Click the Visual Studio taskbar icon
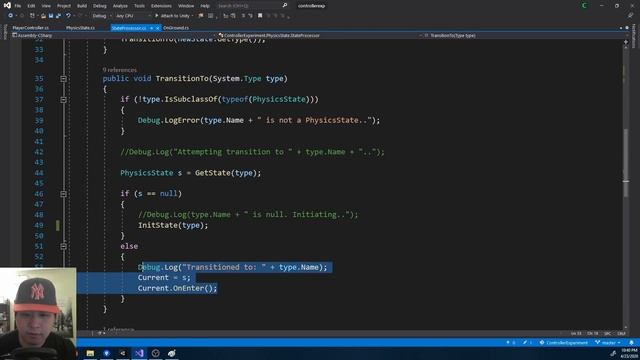This screenshot has height=360, width=640. click(139, 353)
